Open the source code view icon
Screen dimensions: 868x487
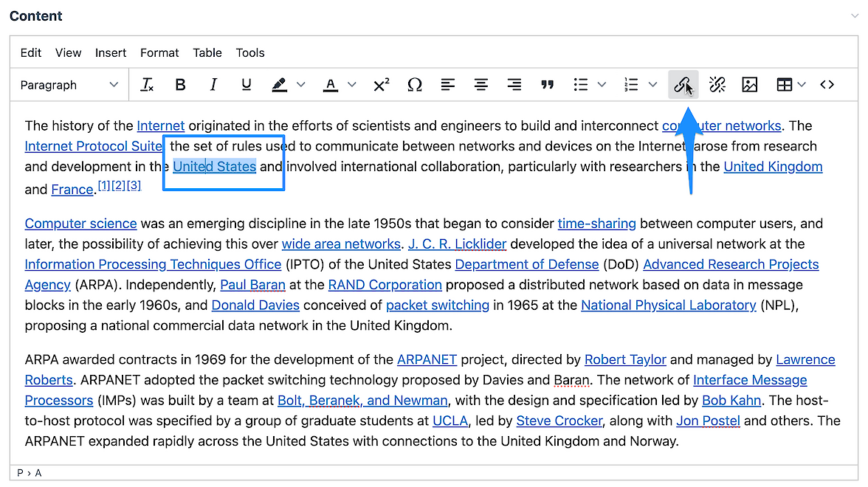click(x=827, y=85)
